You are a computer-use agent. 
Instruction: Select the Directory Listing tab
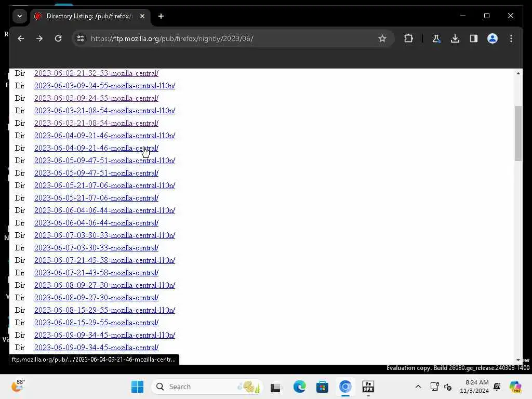(90, 16)
